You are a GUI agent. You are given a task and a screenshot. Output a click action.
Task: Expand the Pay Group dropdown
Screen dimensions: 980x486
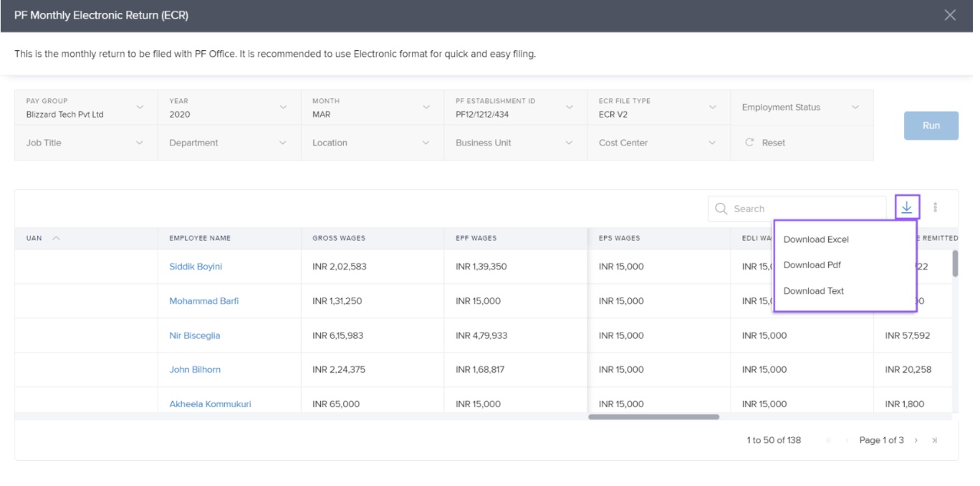click(x=140, y=108)
